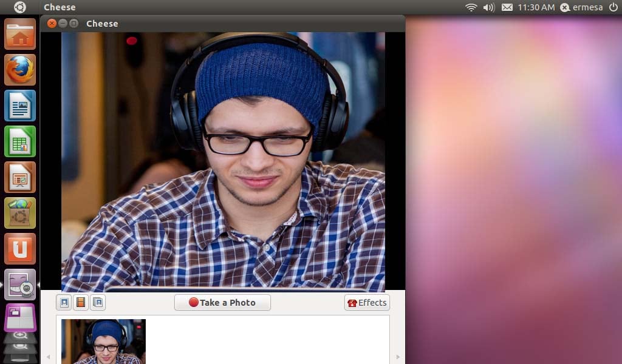This screenshot has width=622, height=364.
Task: Switch to Video mode in Cheese
Action: [x=81, y=303]
